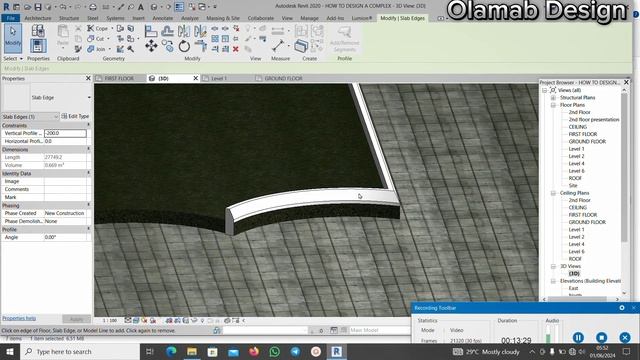Screen dimensions: 640x360
Task: Open the Join dropdown arrow
Action: pyautogui.click(x=109, y=49)
